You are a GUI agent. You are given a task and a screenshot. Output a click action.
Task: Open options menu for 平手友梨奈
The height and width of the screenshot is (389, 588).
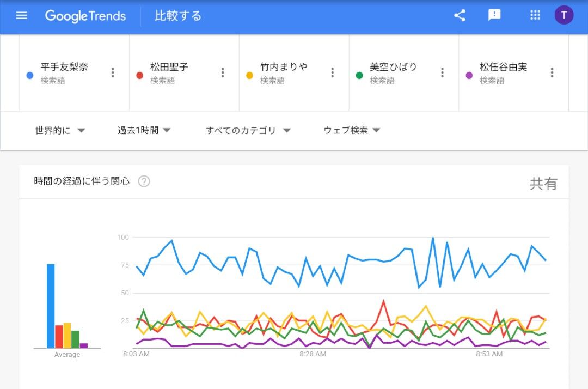pos(113,72)
